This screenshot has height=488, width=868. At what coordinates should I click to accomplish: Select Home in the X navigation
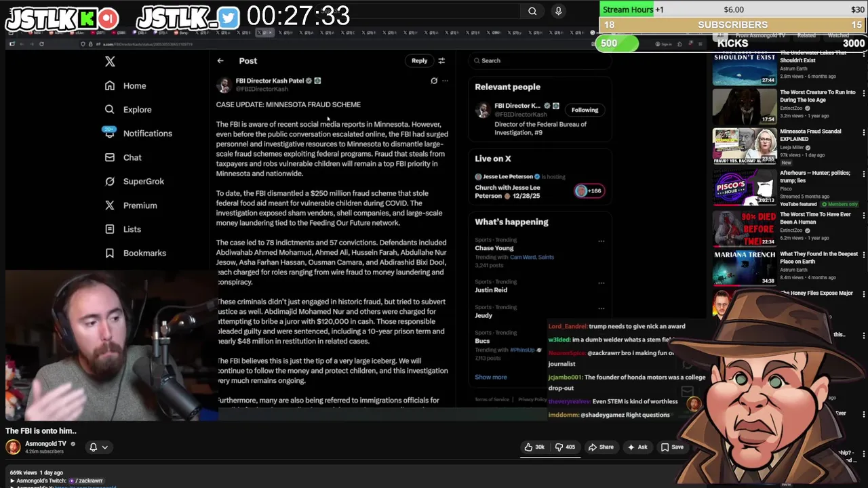[134, 85]
